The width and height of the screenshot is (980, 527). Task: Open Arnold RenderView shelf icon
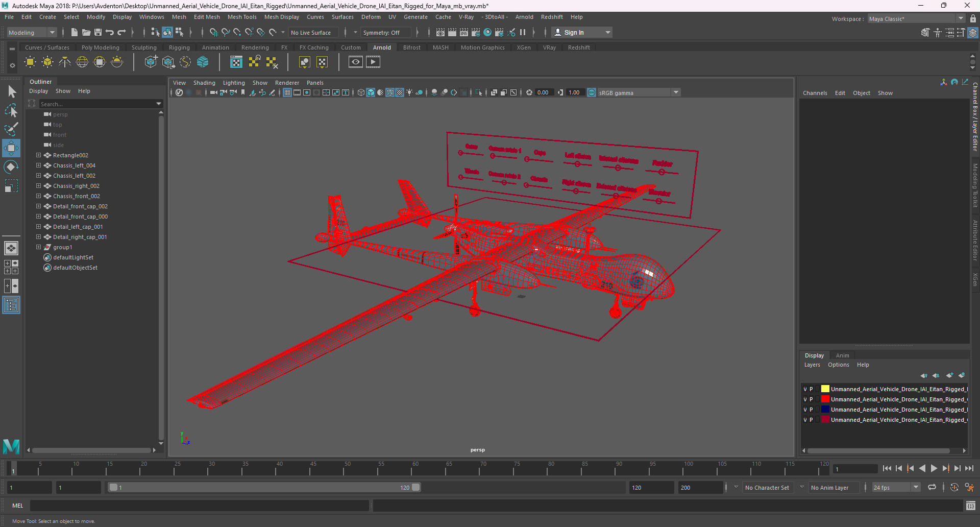(356, 62)
